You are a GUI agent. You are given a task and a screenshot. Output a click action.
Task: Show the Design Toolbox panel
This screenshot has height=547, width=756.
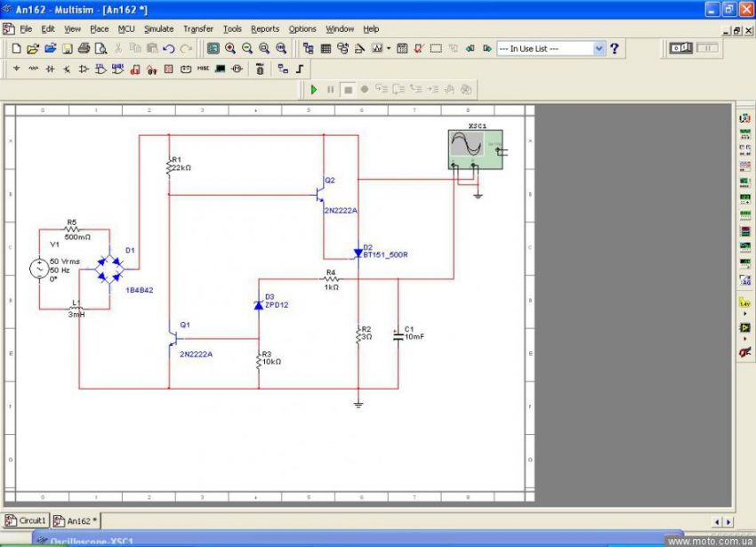tap(308, 48)
